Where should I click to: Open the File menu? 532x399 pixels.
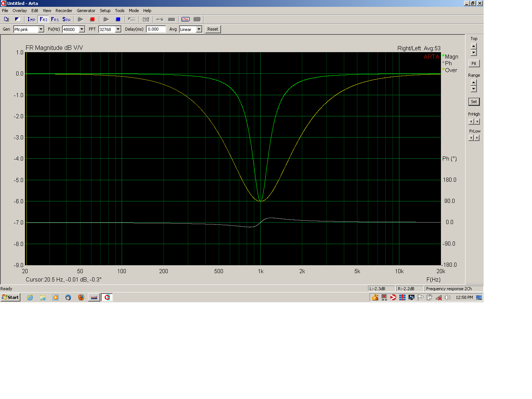[x=5, y=11]
